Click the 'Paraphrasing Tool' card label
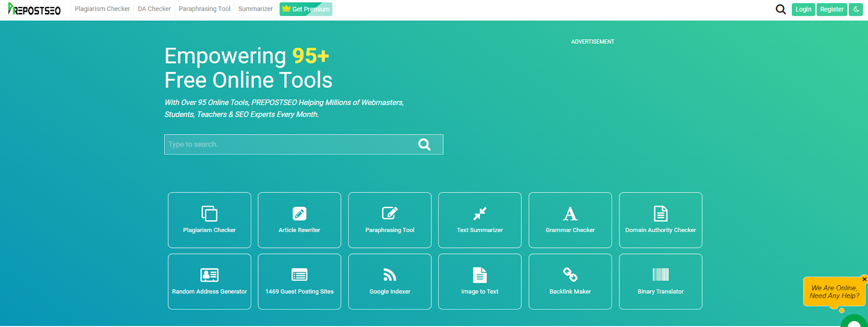This screenshot has height=327, width=868. [390, 230]
